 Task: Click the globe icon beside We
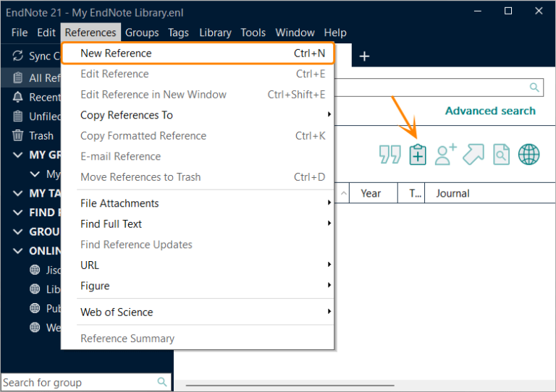click(35, 327)
